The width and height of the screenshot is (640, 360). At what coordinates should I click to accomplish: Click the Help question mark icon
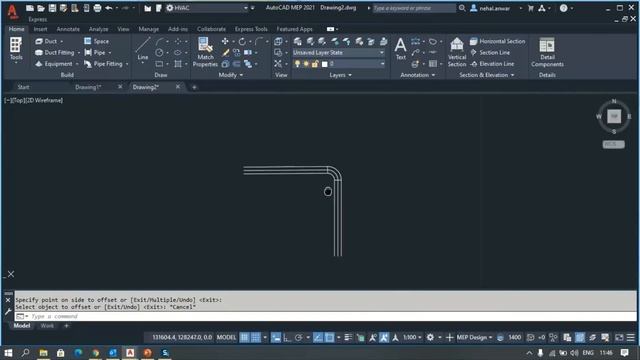(563, 8)
